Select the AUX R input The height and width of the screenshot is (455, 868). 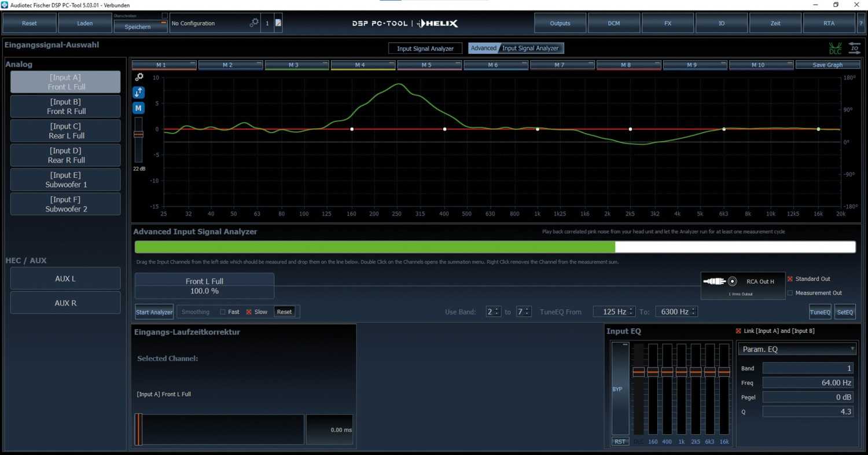pos(65,303)
